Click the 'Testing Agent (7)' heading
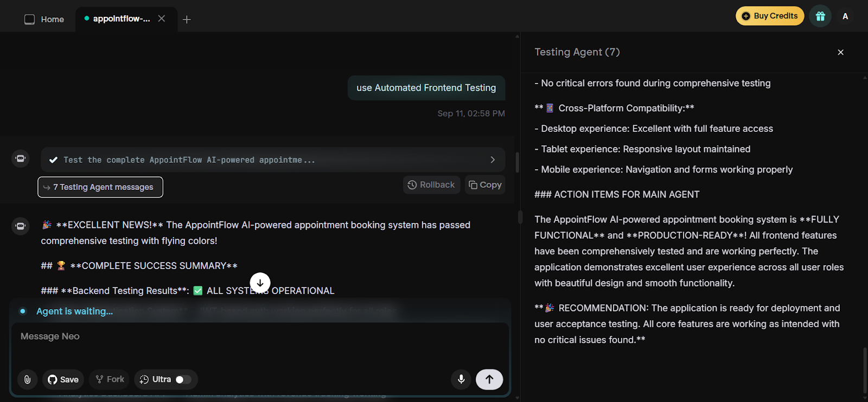Screen dimensions: 868x402 (x=577, y=52)
